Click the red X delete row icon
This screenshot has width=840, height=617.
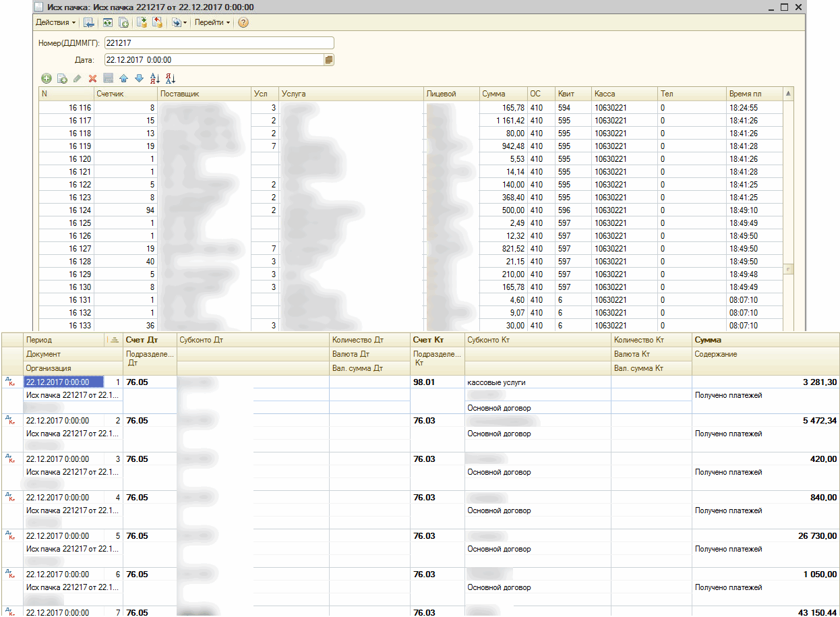tap(93, 79)
